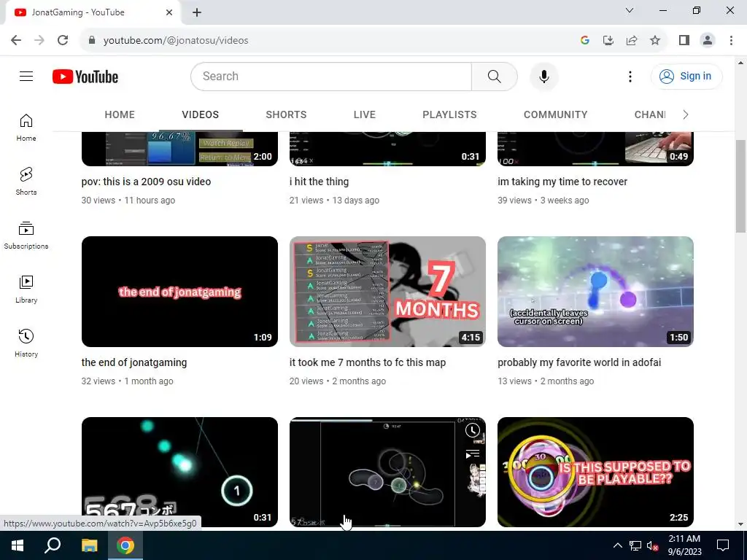Click into the YouTube Search field
This screenshot has height=560, width=747.
coord(331,76)
